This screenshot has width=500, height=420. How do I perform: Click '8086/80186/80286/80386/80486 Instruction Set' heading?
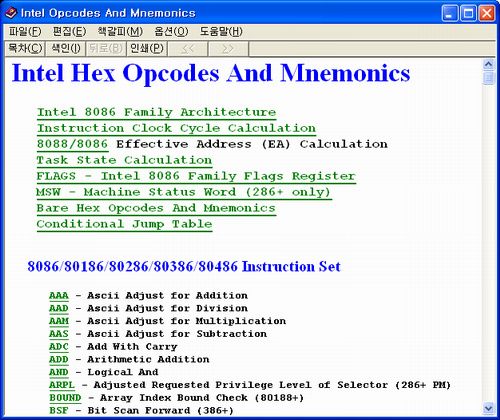pos(184,267)
